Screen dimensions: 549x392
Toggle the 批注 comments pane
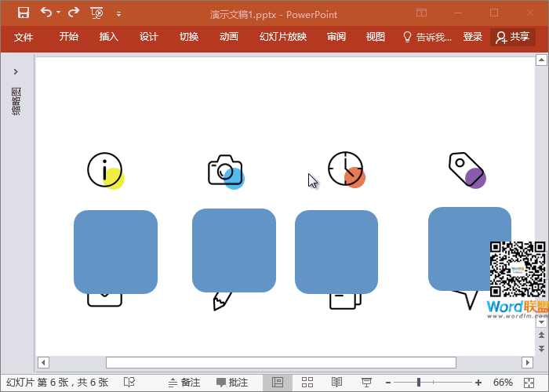tap(232, 383)
